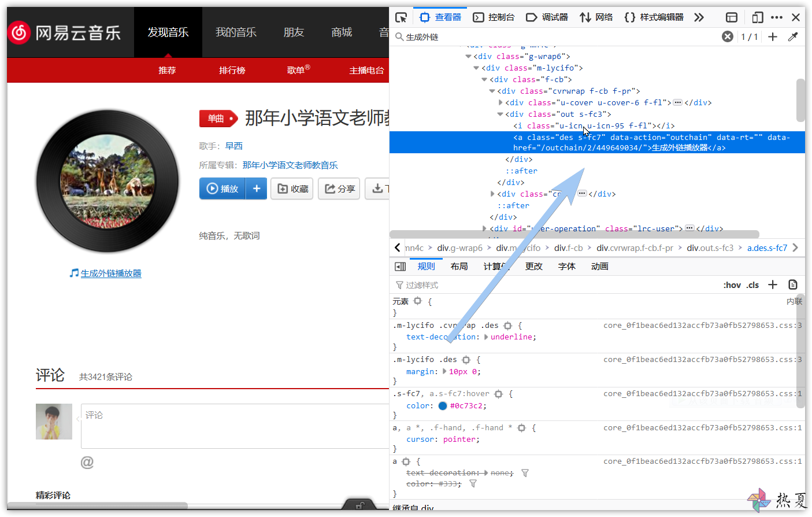This screenshot has width=812, height=517.
Task: Click selector highlighter for .m-lycifo .cvrwrap .des
Action: click(x=508, y=326)
